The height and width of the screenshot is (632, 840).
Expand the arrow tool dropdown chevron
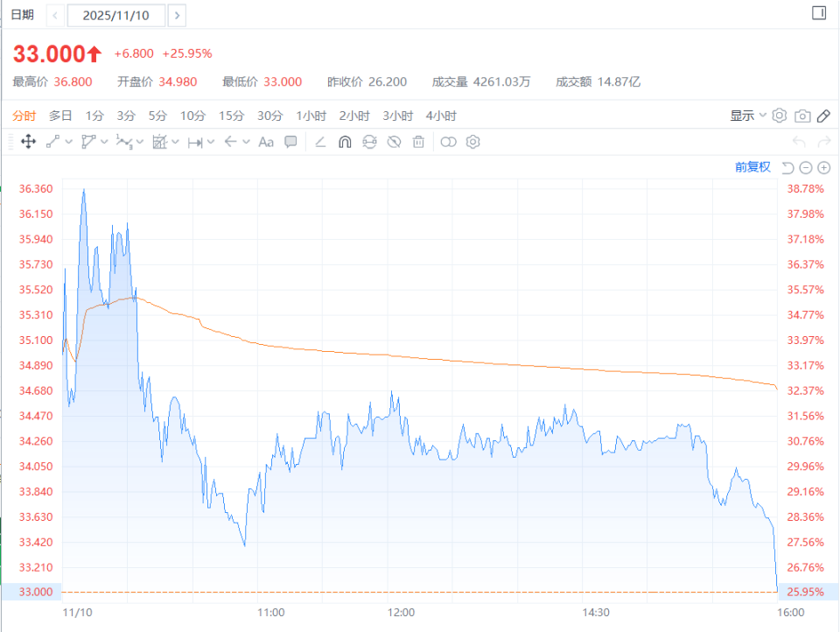tap(247, 142)
